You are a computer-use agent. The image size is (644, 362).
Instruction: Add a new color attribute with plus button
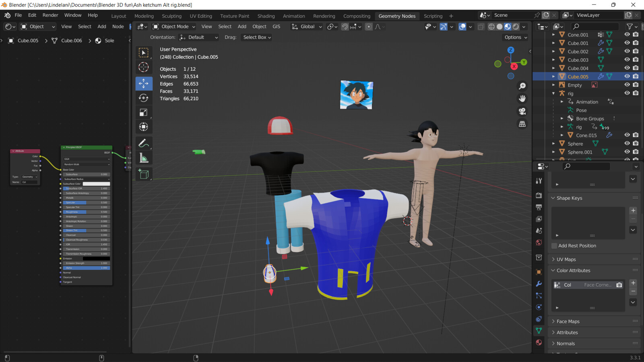633,283
